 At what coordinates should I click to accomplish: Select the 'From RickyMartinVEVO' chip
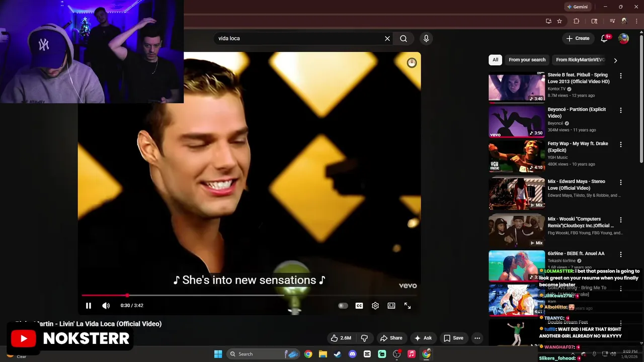coord(580,60)
